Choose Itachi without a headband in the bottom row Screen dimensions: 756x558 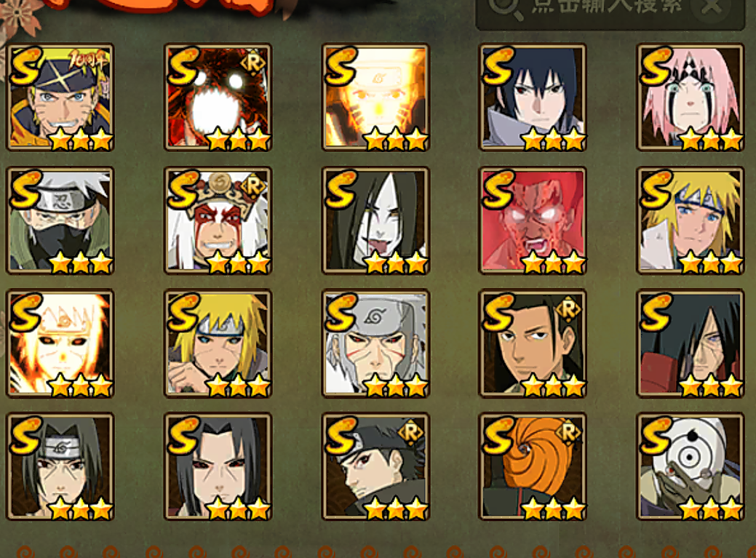click(x=218, y=466)
